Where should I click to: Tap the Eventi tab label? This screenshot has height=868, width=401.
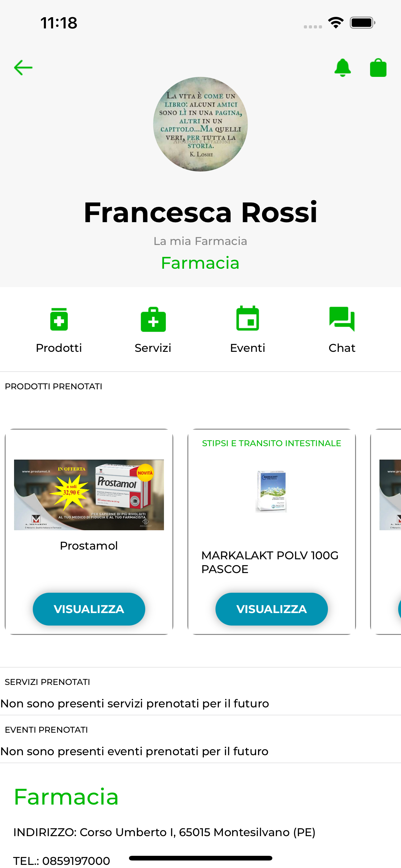[x=247, y=348]
